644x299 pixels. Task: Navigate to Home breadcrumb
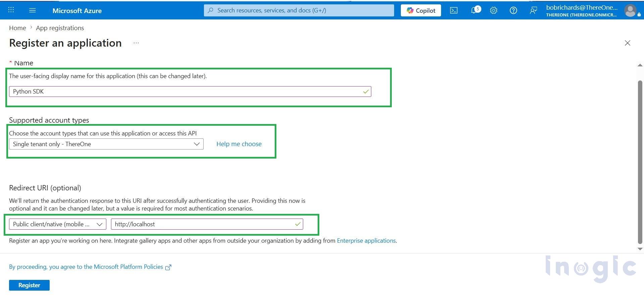coord(17,28)
